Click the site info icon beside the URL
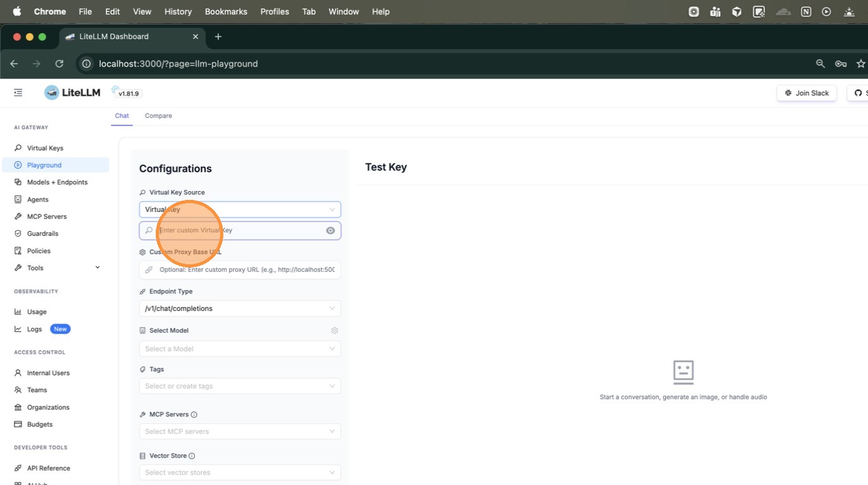Viewport: 868px width, 485px height. pos(87,64)
